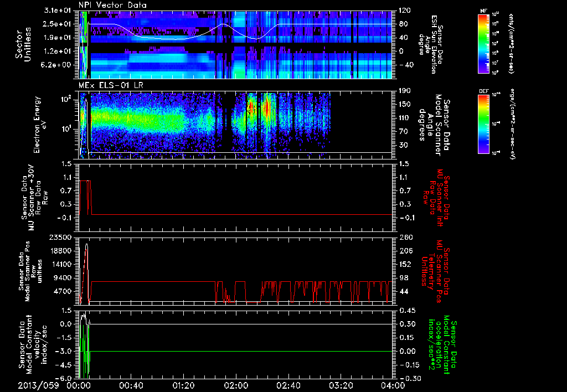Viewport: 567px width, 392px height.
Task: Click the 'Model Scanner Pos Raw unitless' label
Action: 30,271
